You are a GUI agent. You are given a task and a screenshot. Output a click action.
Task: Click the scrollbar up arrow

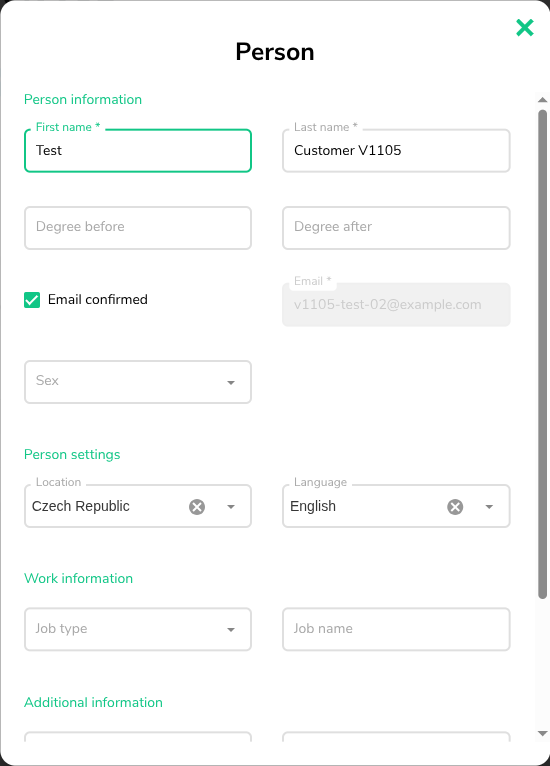[x=542, y=100]
